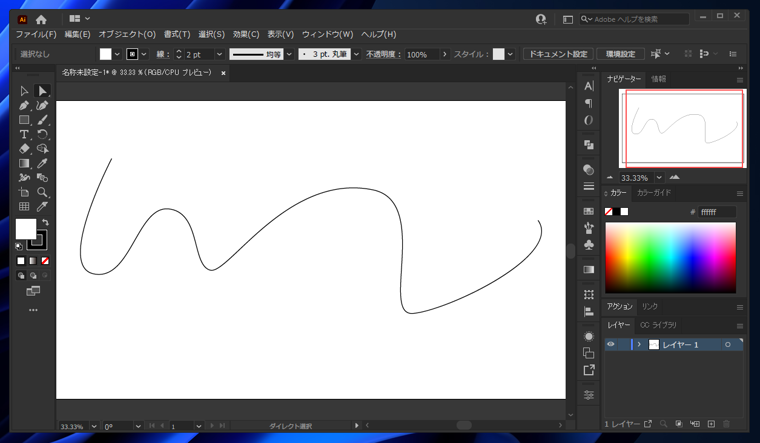
Task: Open オブジェクト(O) menu
Action: [x=127, y=34]
